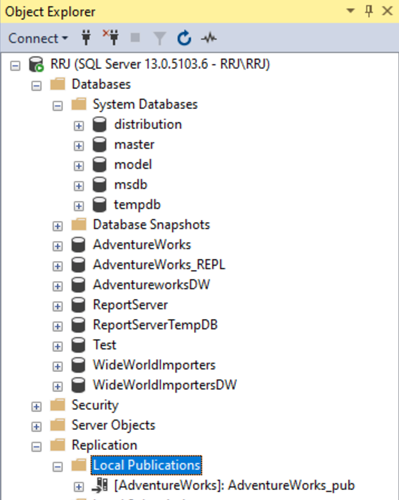Expand the Database Snapshots folder

pos(58,226)
